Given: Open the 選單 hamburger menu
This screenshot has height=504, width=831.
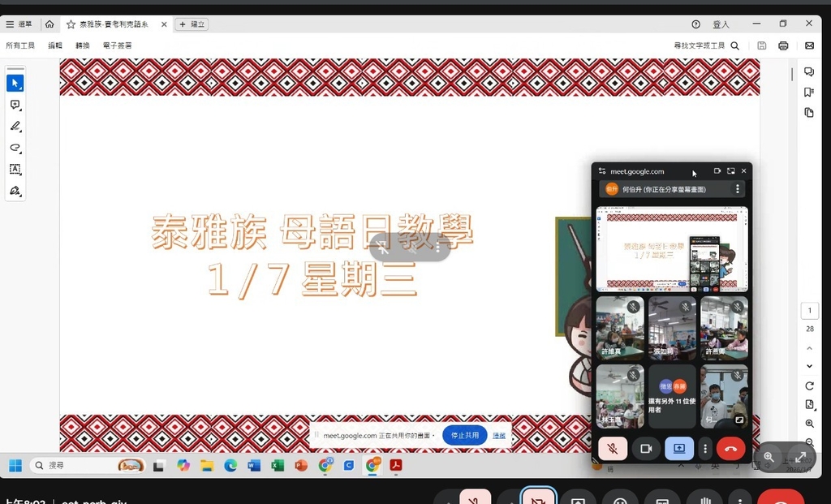Looking at the screenshot, I should click(x=19, y=24).
